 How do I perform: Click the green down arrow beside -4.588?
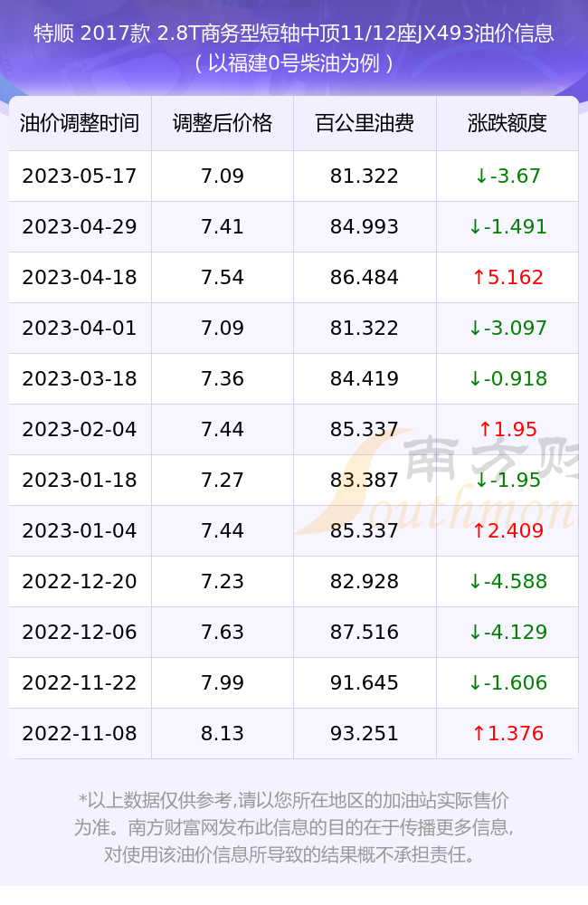point(475,582)
